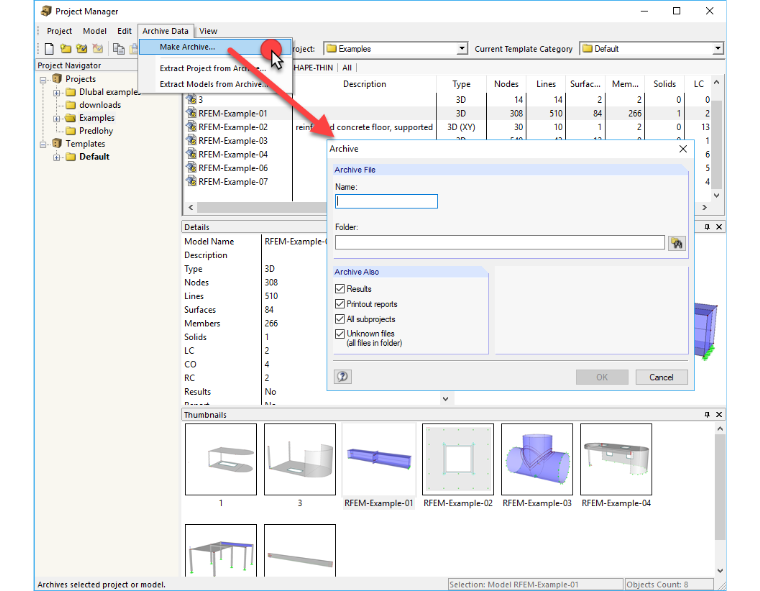Click scroll-up arrow of model table
Screen dimensions: 760x591
coord(716,83)
